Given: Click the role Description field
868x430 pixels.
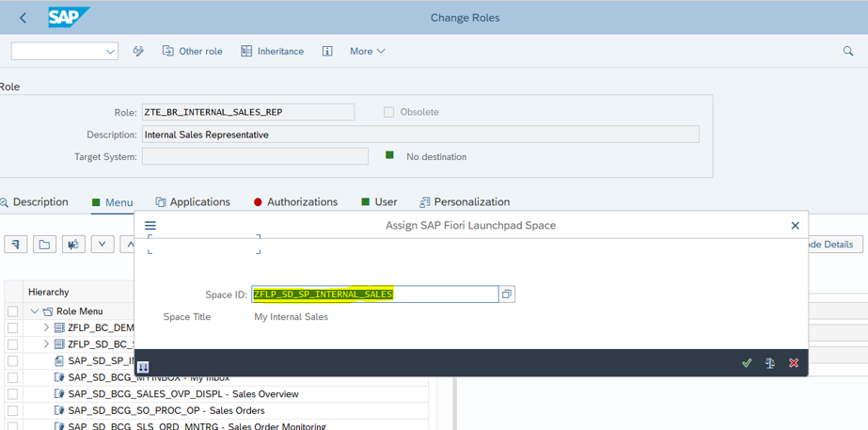Looking at the screenshot, I should pos(420,135).
